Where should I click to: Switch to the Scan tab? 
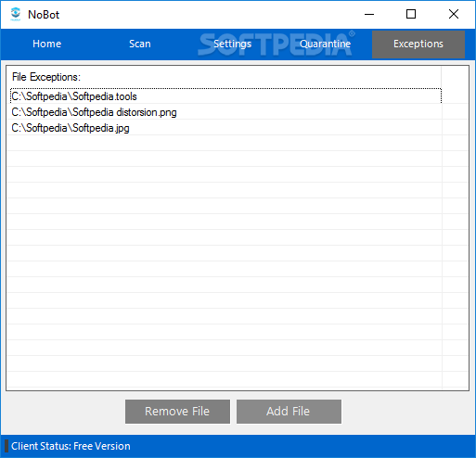pos(140,44)
